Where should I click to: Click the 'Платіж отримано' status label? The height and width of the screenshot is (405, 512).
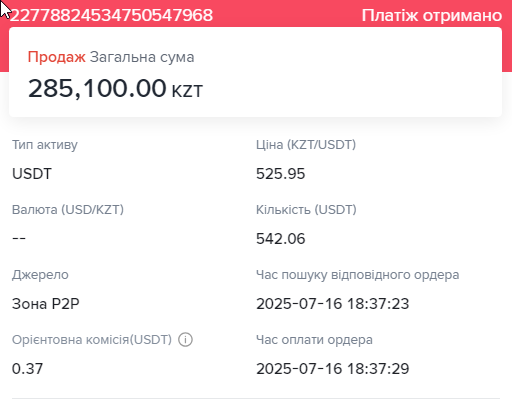(x=432, y=15)
